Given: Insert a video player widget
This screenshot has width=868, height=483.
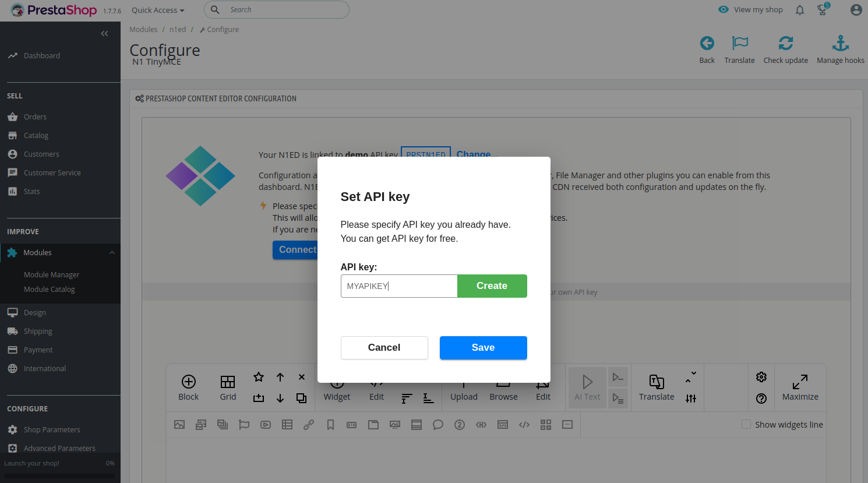Looking at the screenshot, I should [266, 425].
